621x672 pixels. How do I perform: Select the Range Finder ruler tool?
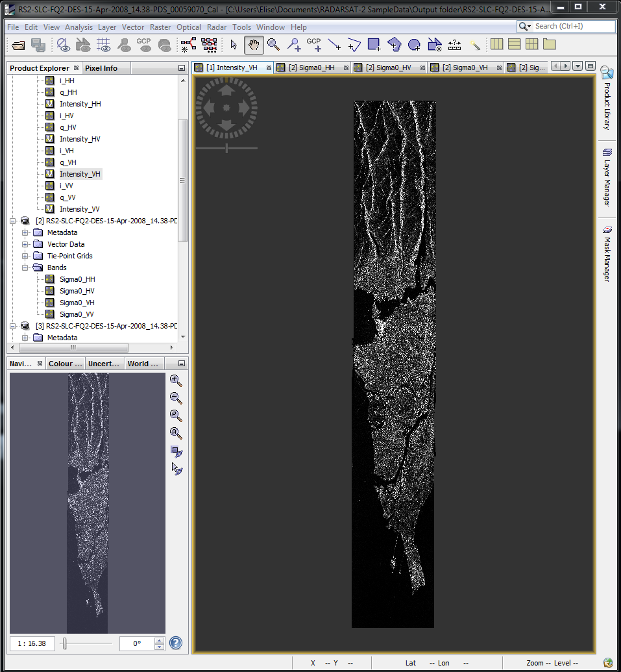(x=454, y=45)
